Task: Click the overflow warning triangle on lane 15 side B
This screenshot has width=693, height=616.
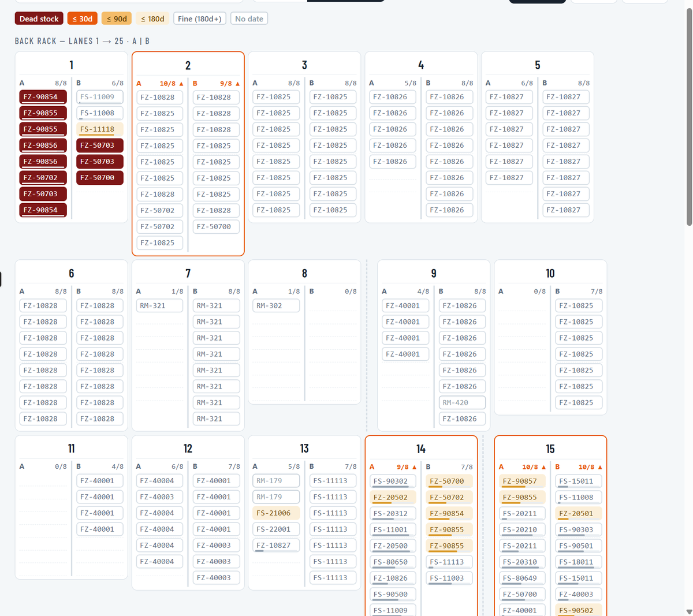Action: pyautogui.click(x=600, y=467)
